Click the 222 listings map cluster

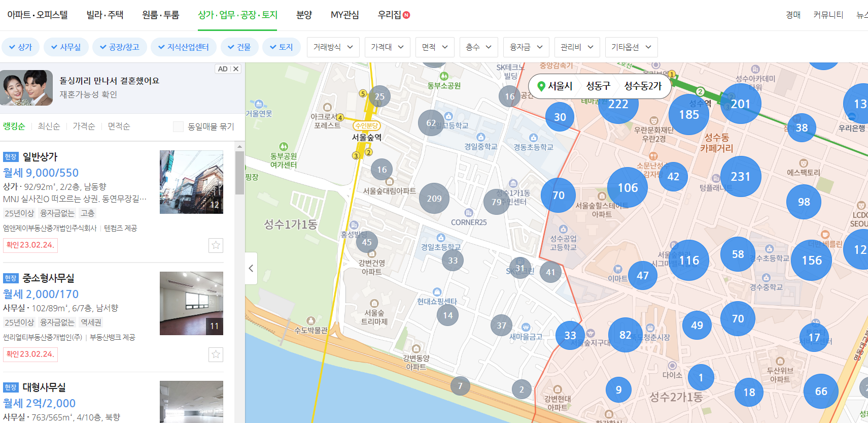(618, 104)
